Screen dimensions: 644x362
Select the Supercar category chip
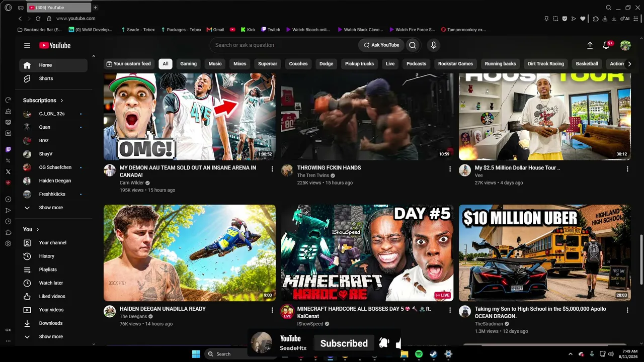(x=268, y=64)
